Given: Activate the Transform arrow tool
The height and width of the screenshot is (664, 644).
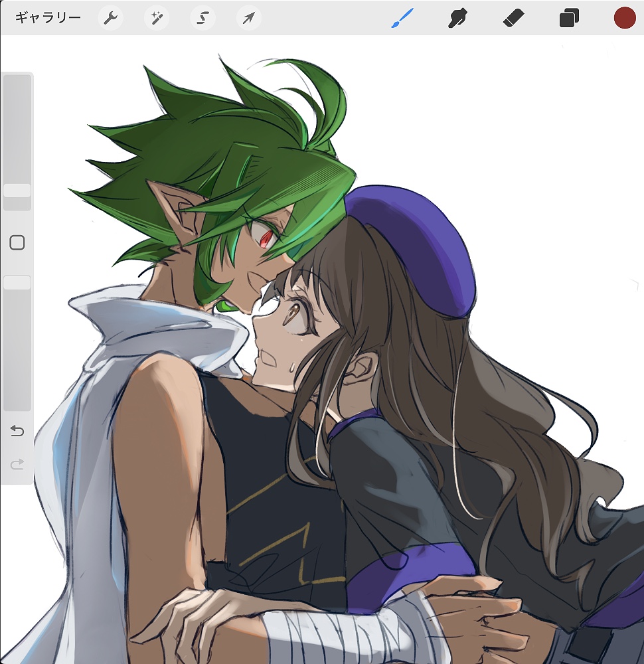Looking at the screenshot, I should click(x=248, y=18).
